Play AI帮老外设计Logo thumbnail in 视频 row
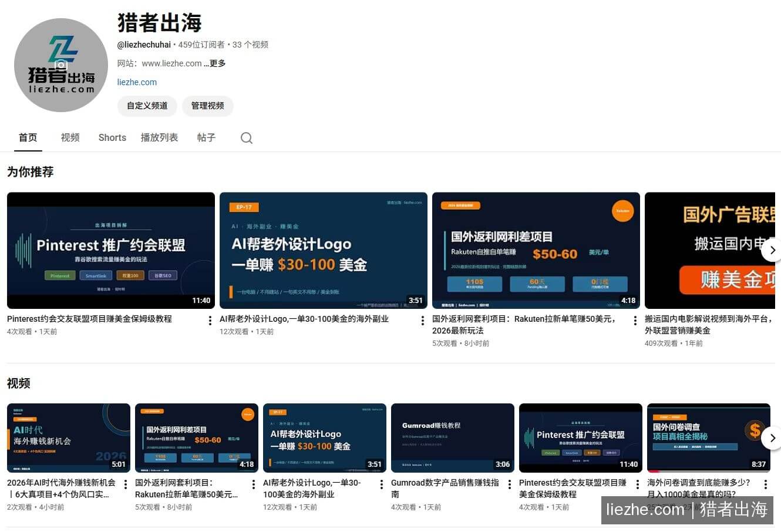781x532 pixels. pos(325,438)
